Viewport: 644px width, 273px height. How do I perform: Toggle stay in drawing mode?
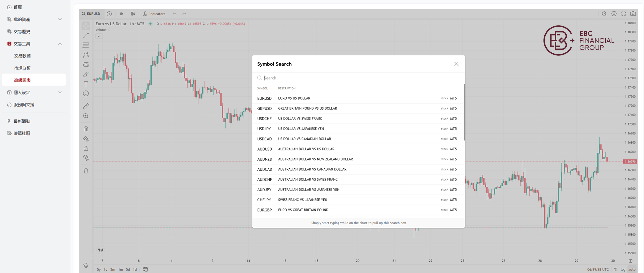point(86,138)
